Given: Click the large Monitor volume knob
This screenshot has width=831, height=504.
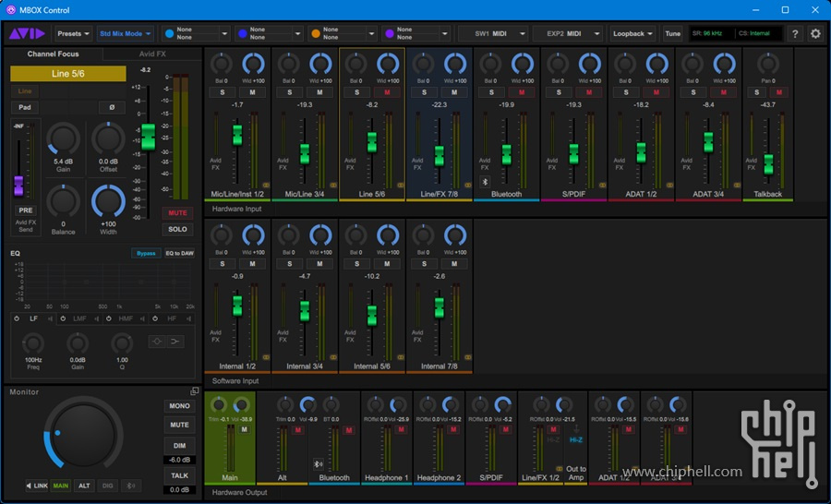Looking at the screenshot, I should 84,434.
